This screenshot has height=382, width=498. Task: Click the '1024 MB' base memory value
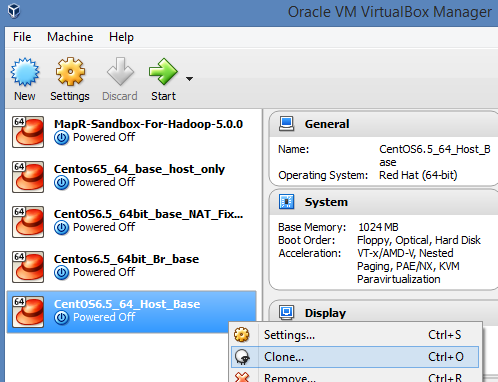pos(378,227)
